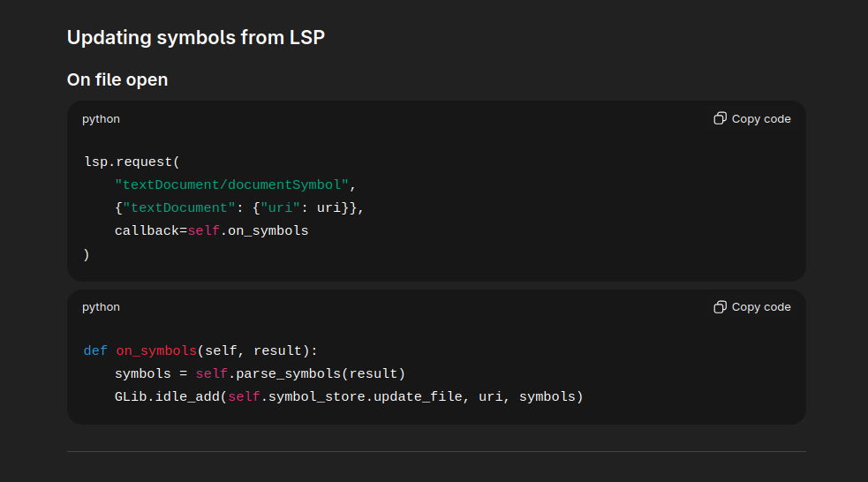868x482 pixels.
Task: Click the on_symbols function name in red
Action: point(156,350)
